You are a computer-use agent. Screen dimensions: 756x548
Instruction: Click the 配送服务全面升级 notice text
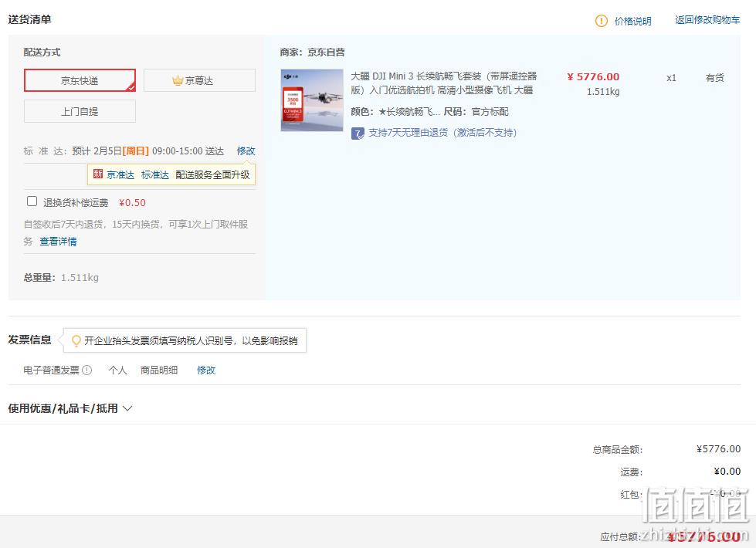(212, 174)
